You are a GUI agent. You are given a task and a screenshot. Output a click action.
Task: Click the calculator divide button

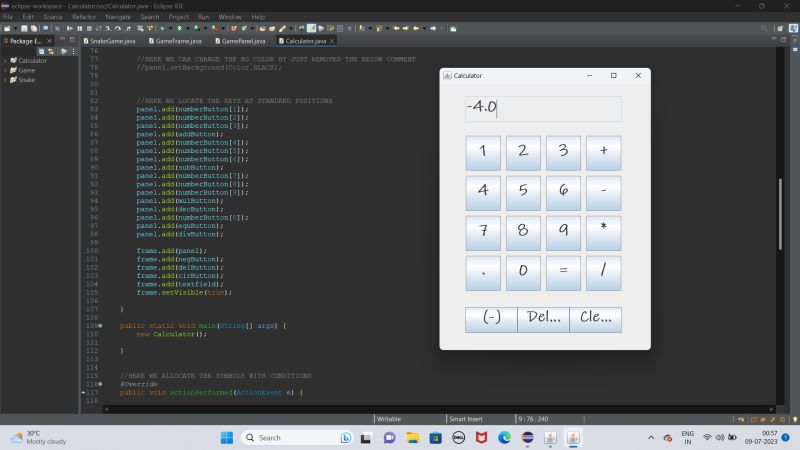point(604,273)
